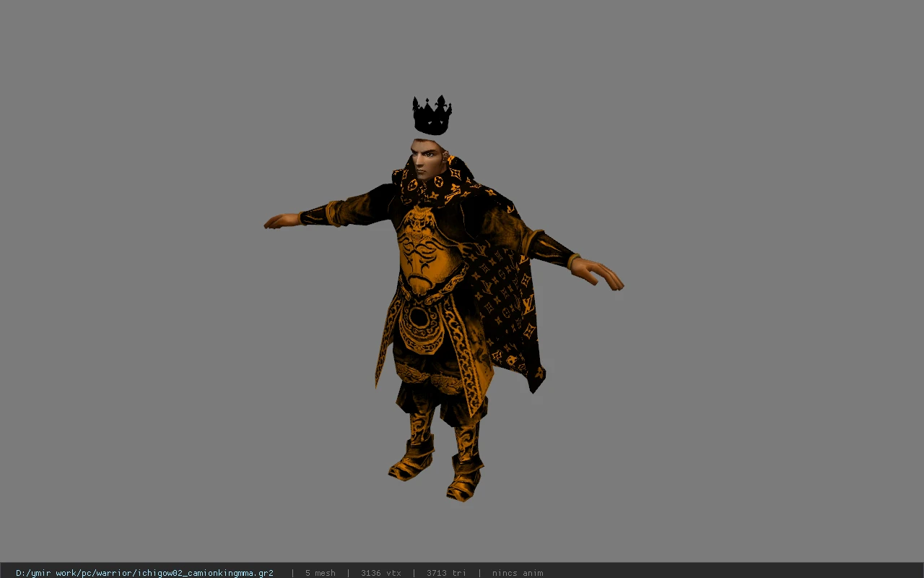Click the "5 mesh" status entry
Screen dimensions: 924x578
coord(320,573)
